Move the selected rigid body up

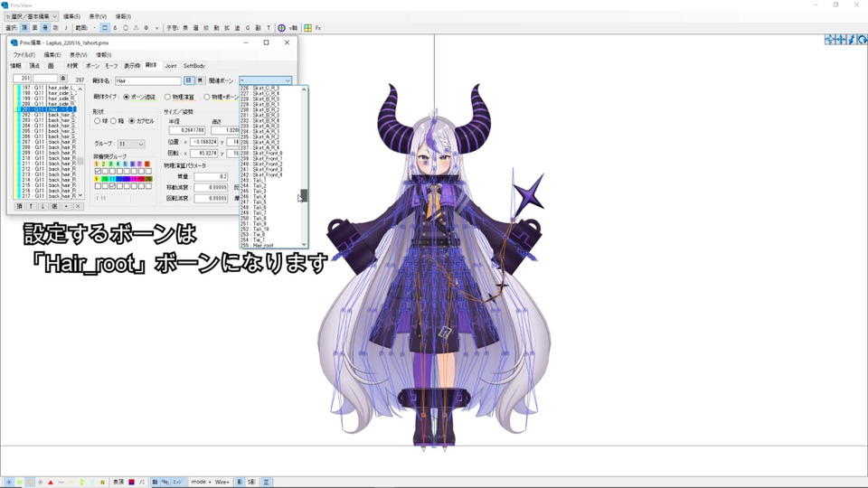coord(31,206)
